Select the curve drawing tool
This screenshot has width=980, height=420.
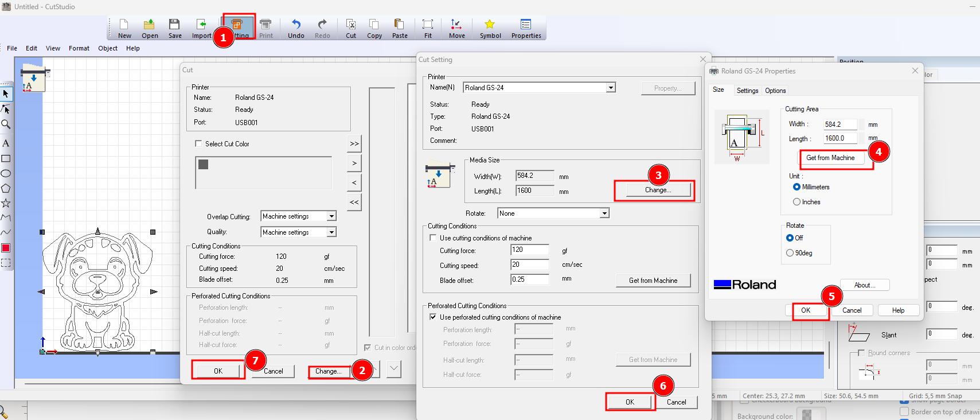[6, 232]
